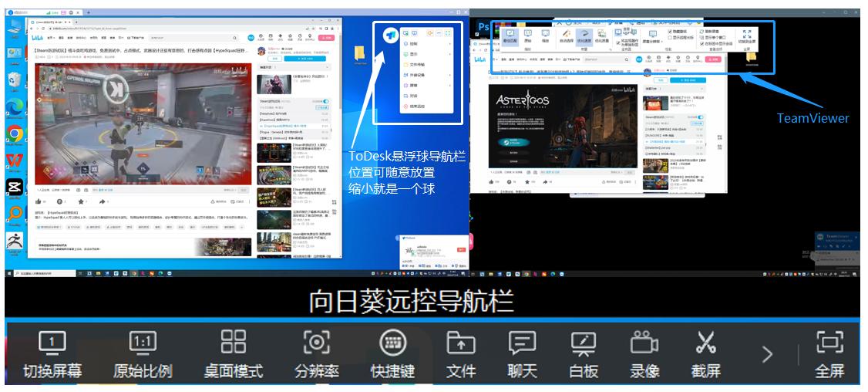
Task: Click Photoshop icon behind TeamViewer toolbar
Action: point(483,26)
